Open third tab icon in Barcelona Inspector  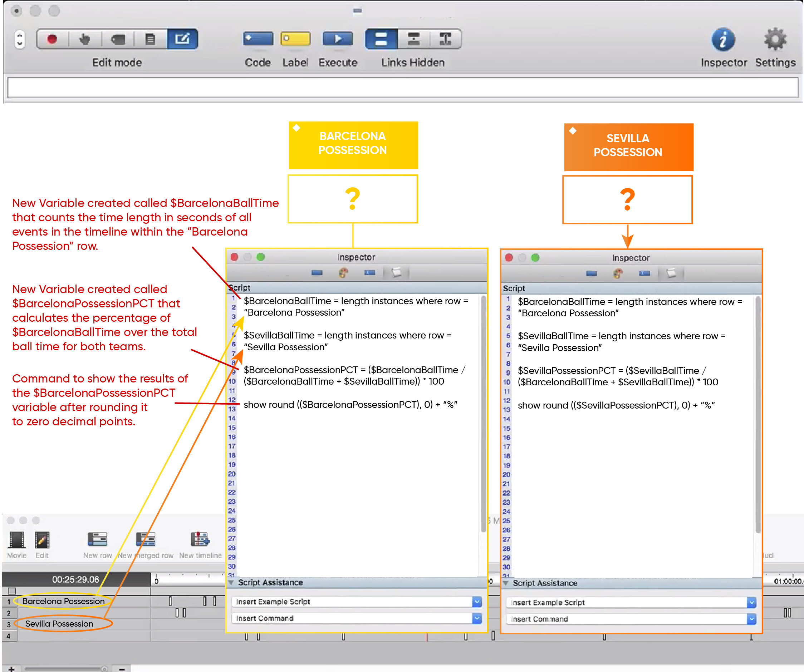pyautogui.click(x=369, y=273)
